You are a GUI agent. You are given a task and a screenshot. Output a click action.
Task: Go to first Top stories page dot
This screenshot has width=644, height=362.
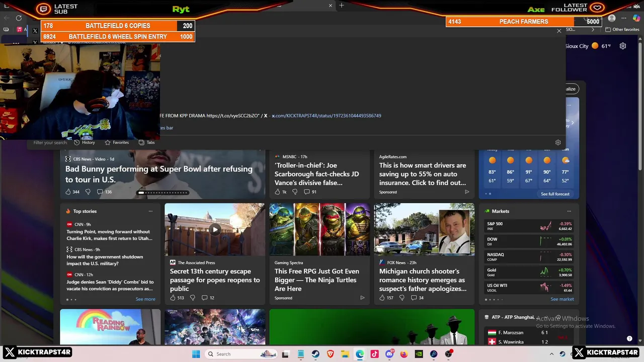[x=67, y=300]
